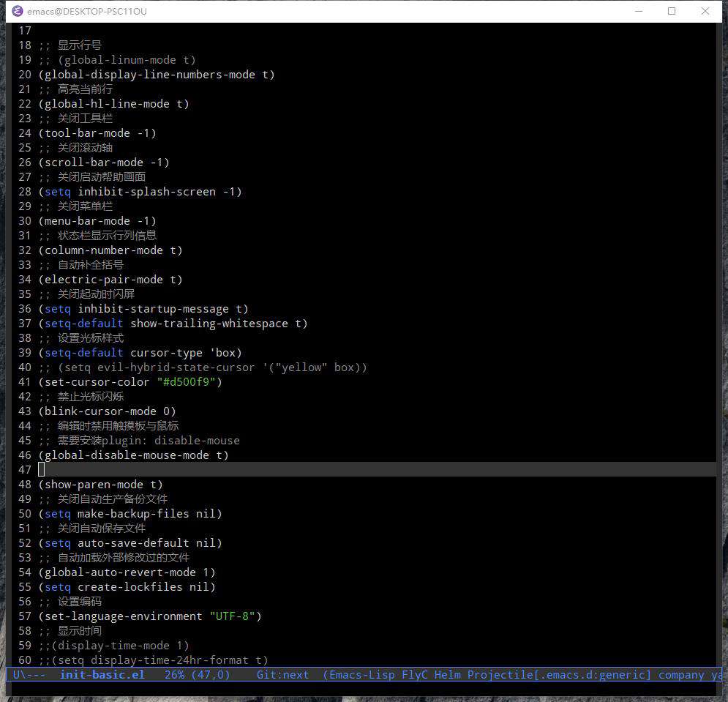Screen dimensions: 728x702
Task: Click the (column-number-mode t) line
Action: 110,250
